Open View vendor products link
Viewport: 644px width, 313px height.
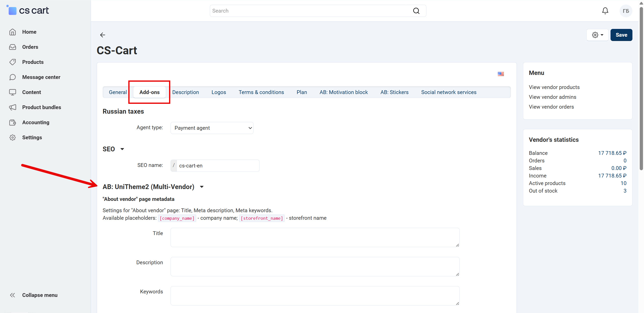(554, 87)
